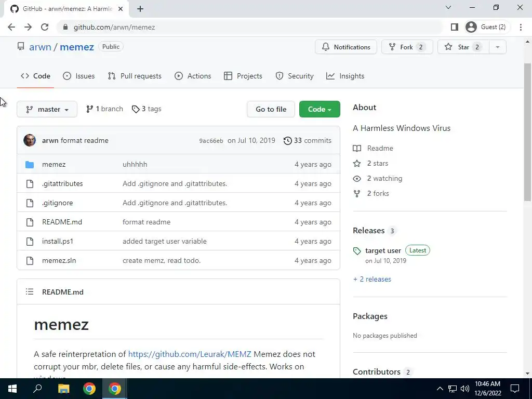This screenshot has height=399, width=532.
Task: Open the Notifications button
Action: [345, 47]
